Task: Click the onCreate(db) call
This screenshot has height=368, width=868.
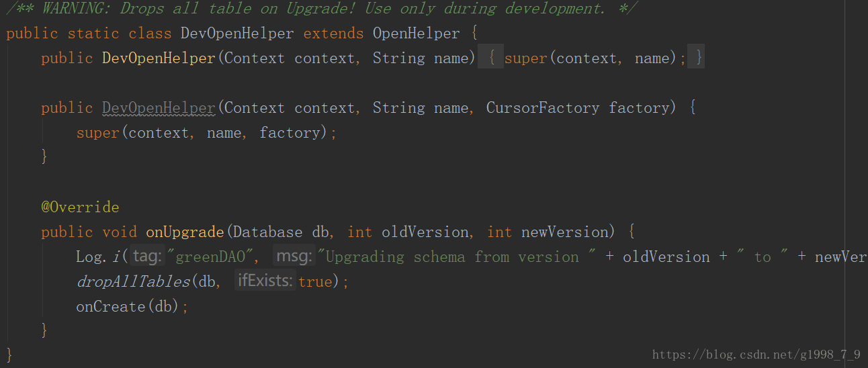Action: [x=128, y=307]
